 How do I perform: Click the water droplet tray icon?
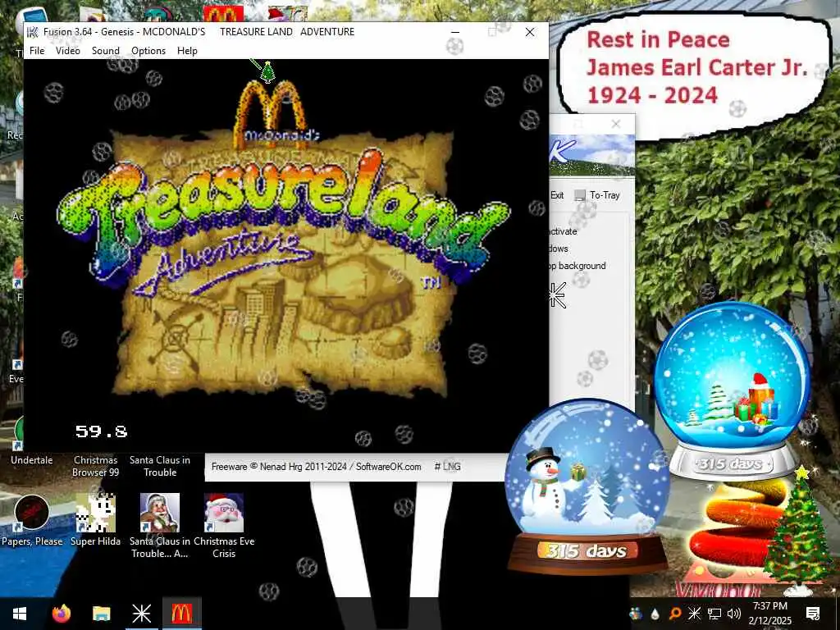coord(655,614)
